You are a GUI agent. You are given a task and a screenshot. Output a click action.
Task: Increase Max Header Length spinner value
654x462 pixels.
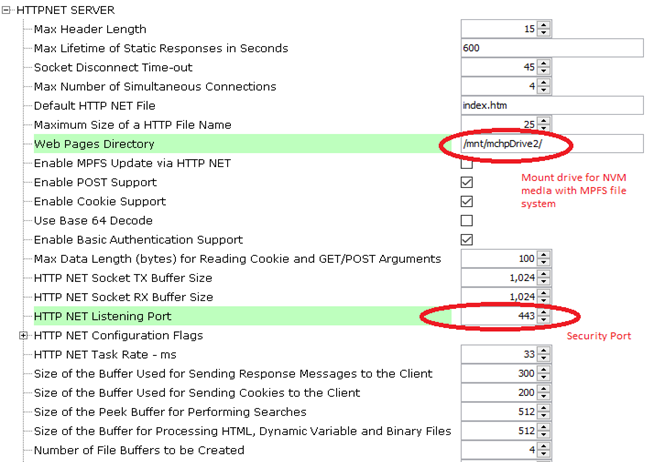pyautogui.click(x=544, y=25)
